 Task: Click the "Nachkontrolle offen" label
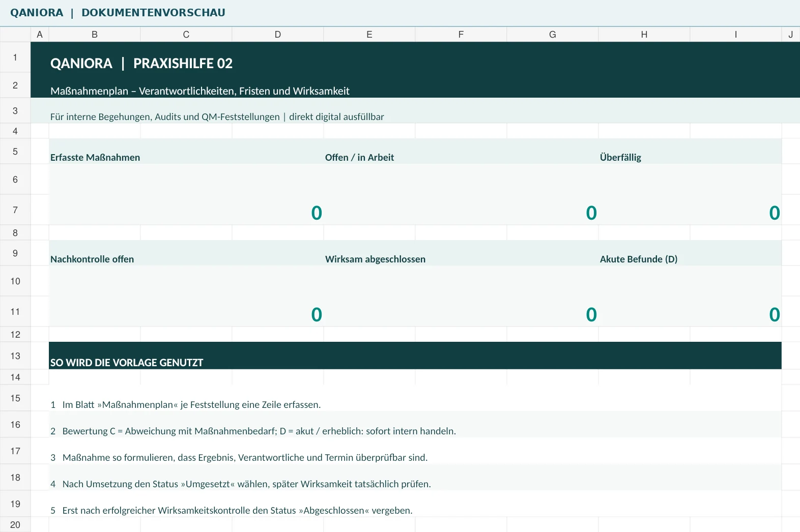pos(92,259)
